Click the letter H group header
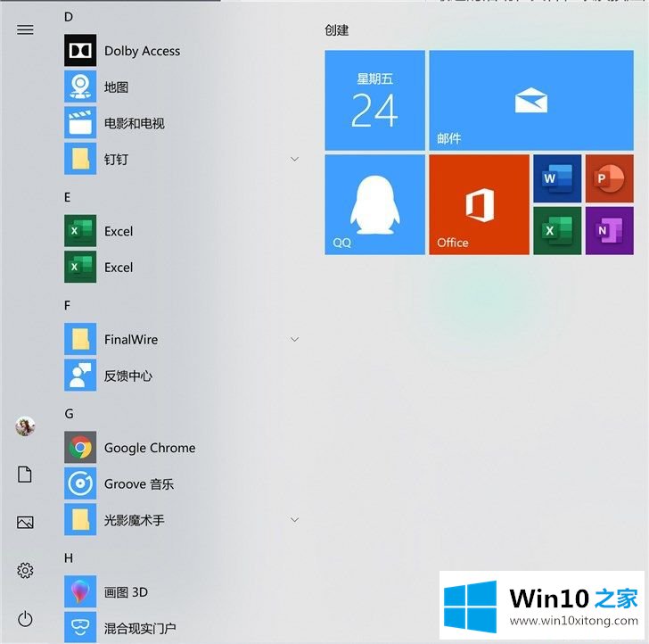Screen dimensions: 649x644 point(69,557)
